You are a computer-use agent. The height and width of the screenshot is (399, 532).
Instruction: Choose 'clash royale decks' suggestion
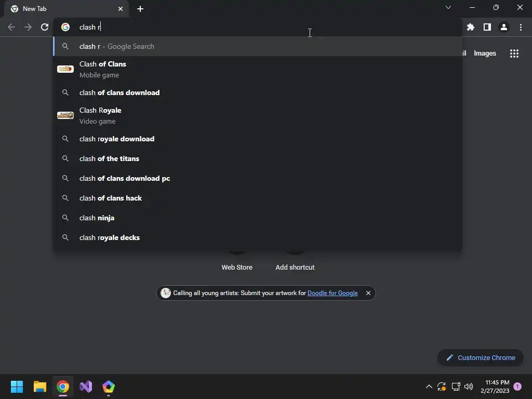[x=258, y=237]
